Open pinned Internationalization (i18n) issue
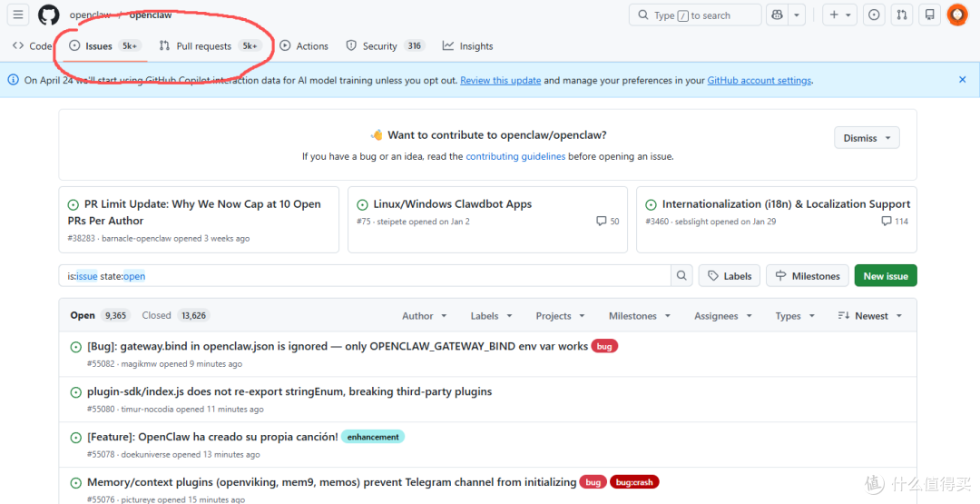Viewport: 980px width, 504px height. pos(786,203)
